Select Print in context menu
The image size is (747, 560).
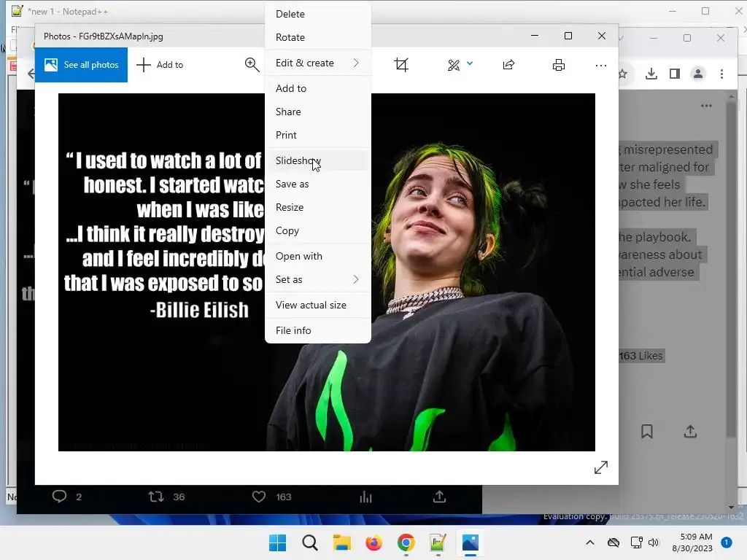(318, 135)
